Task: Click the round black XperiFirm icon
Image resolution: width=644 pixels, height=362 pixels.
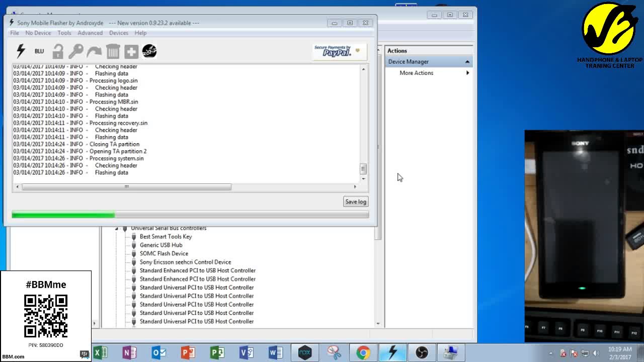Action: pos(149,51)
